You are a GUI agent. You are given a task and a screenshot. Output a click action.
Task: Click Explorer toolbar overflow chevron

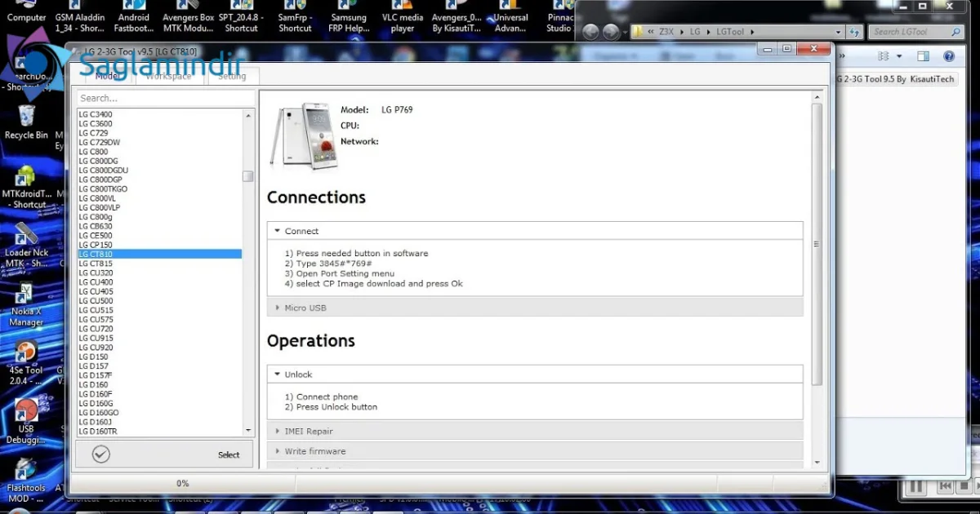842,56
